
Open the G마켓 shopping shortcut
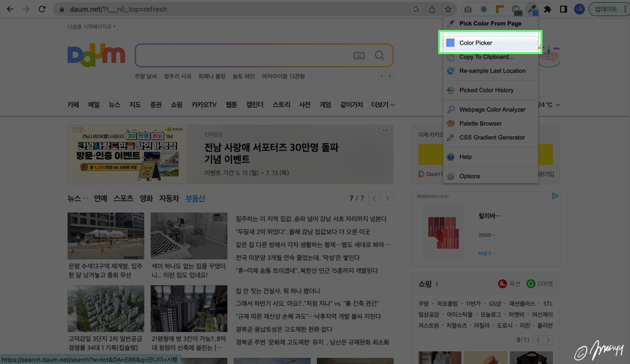[x=540, y=283]
